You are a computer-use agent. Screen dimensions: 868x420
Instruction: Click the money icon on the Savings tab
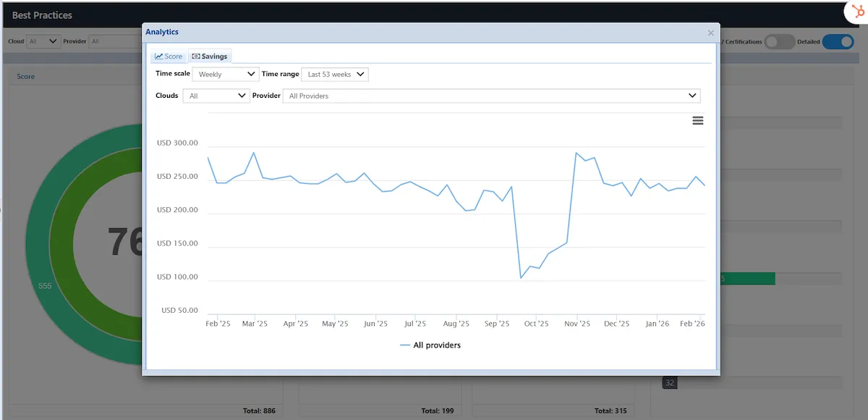(196, 56)
